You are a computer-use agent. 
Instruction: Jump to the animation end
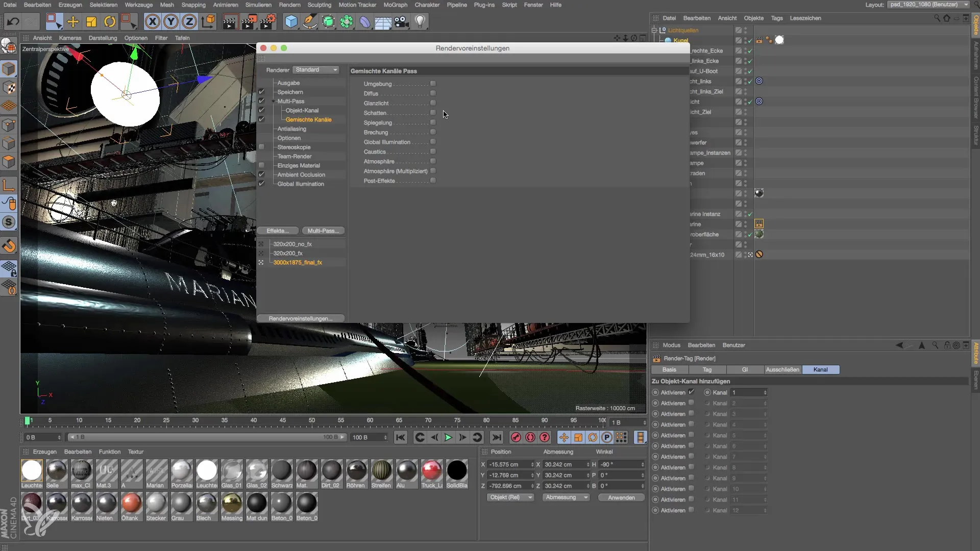[x=496, y=437]
